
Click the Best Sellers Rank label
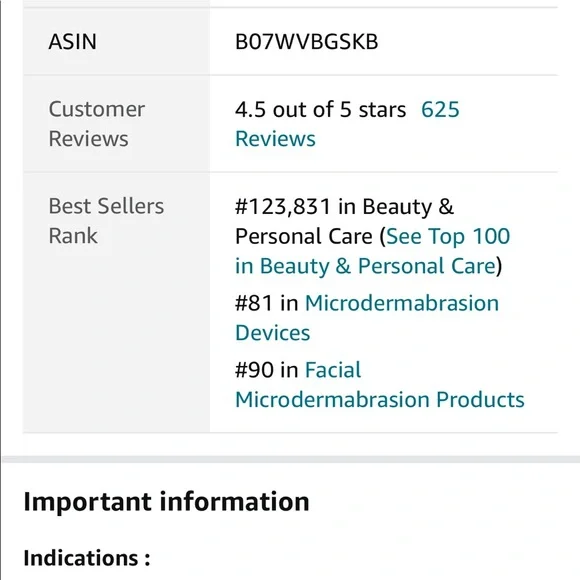click(106, 221)
